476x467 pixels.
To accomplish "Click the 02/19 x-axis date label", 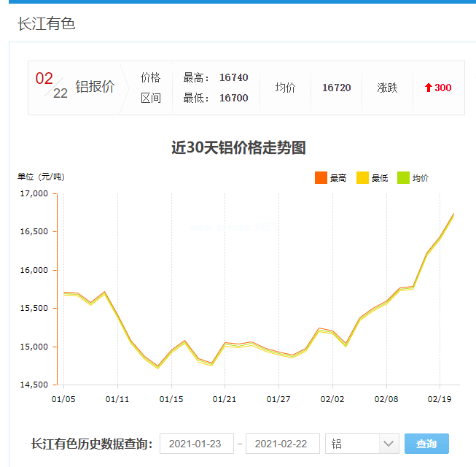I will tap(440, 399).
